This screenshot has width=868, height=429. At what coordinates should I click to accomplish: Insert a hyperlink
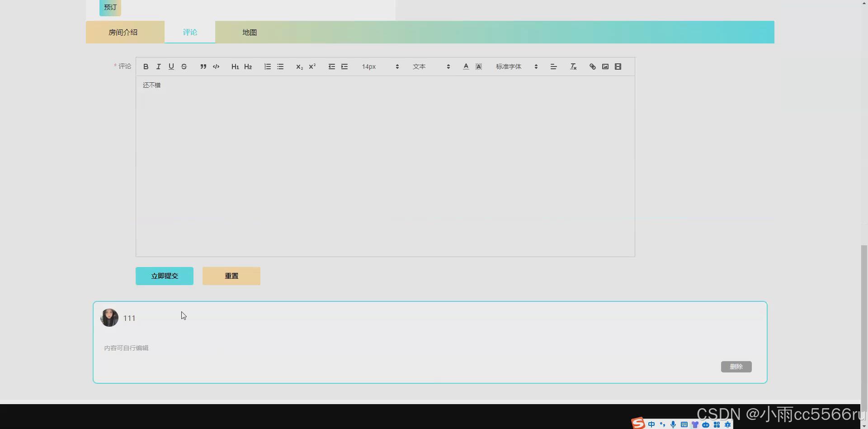point(592,67)
